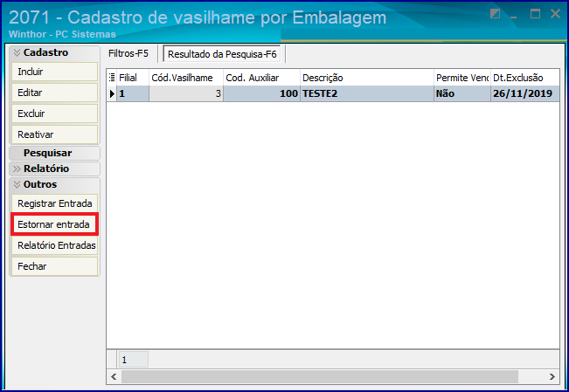Image resolution: width=569 pixels, height=392 pixels.
Task: Select the date cell 26/11/2019
Action: click(525, 94)
